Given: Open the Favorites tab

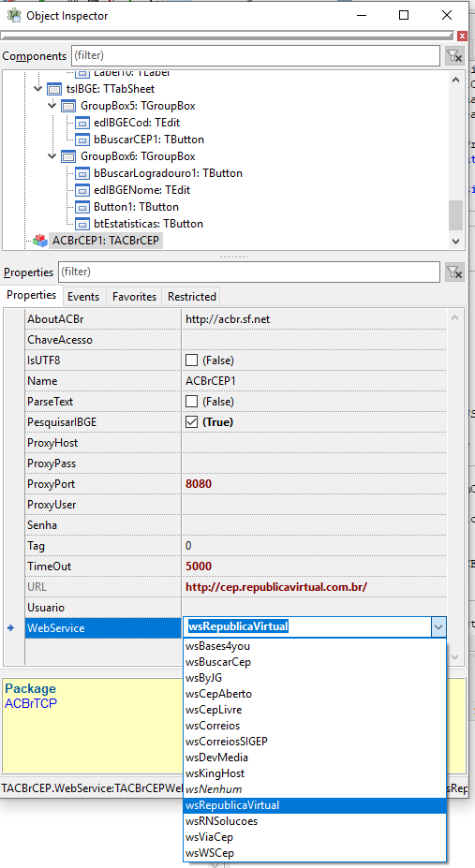Looking at the screenshot, I should (x=134, y=297).
